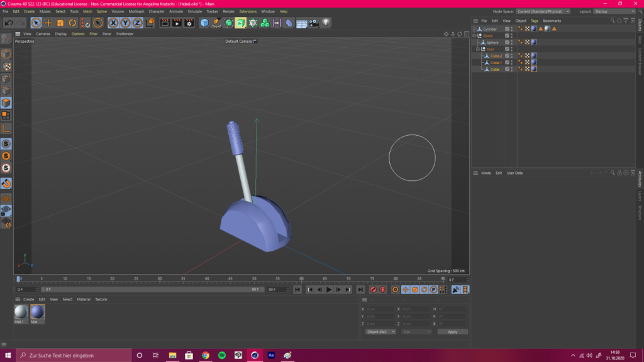Activate the Rotate tool
Viewport: 644px width, 362px height.
pos(73,23)
